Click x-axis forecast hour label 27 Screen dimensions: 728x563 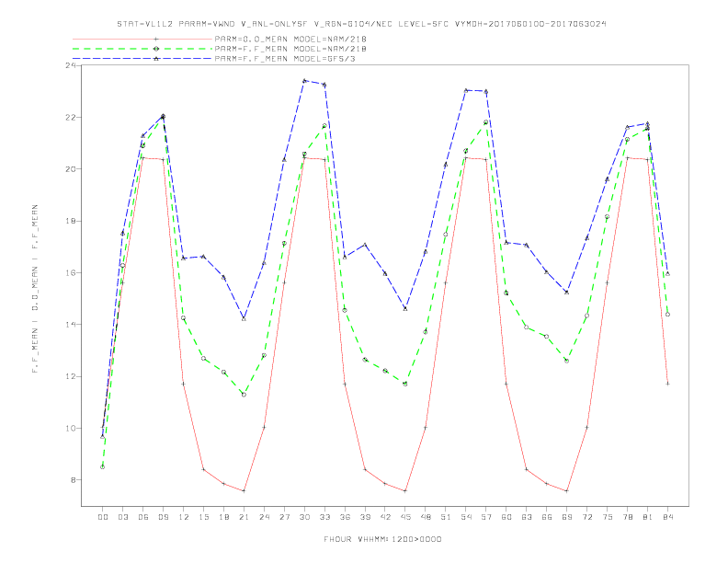tap(284, 517)
